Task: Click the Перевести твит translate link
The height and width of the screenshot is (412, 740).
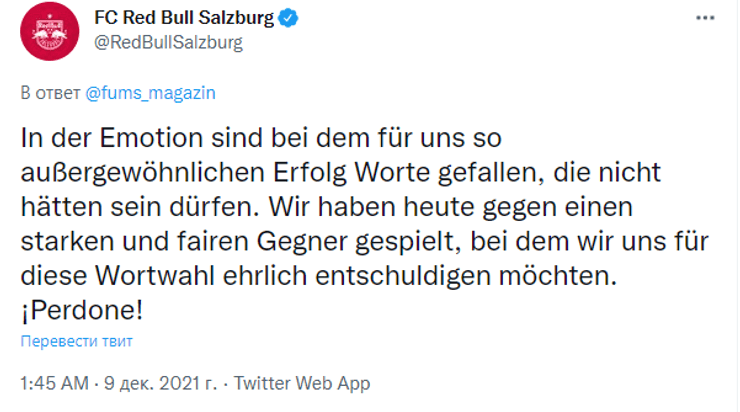Action: 76,341
